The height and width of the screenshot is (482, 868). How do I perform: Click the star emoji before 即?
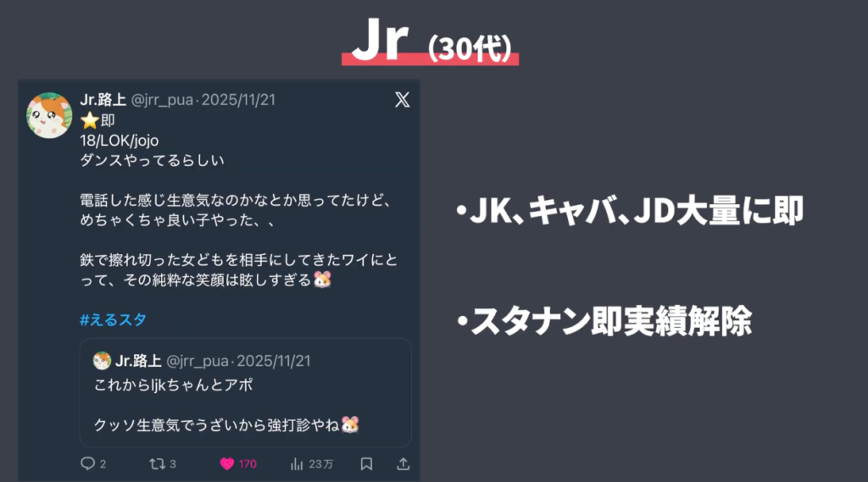(89, 120)
